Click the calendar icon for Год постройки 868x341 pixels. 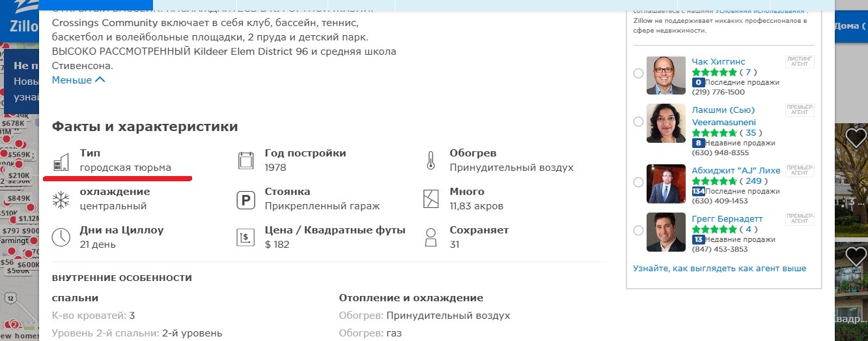pos(245,161)
